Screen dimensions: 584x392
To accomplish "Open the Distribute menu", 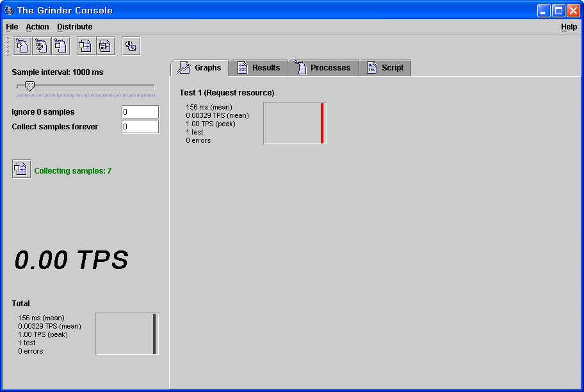I will [x=74, y=27].
